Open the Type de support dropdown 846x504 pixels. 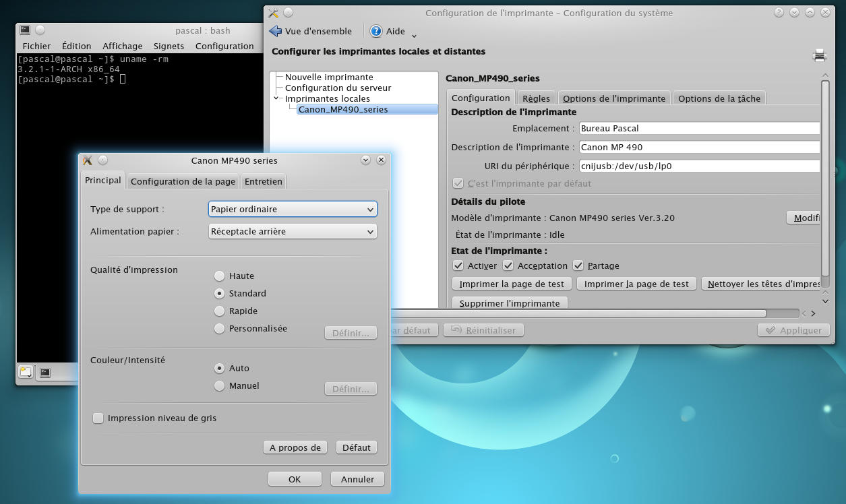click(x=293, y=210)
